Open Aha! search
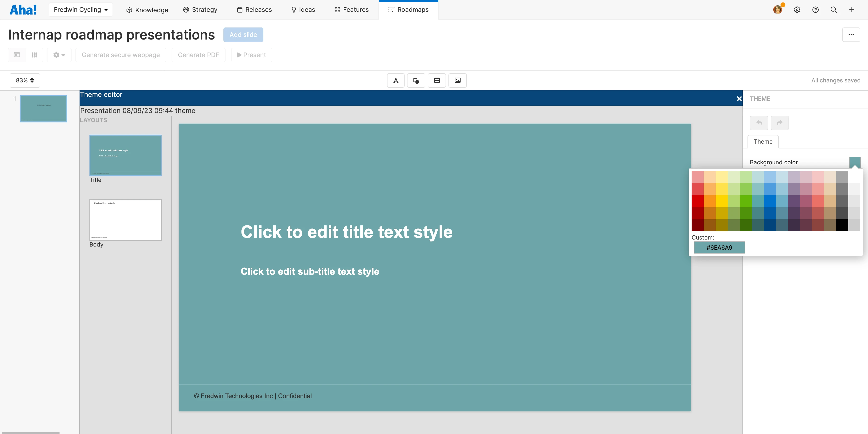This screenshot has width=868, height=434. [x=833, y=9]
